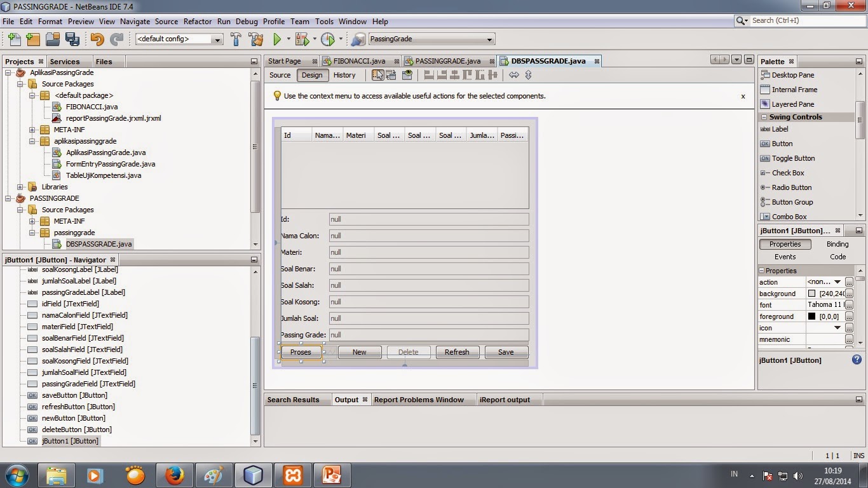The width and height of the screenshot is (868, 488).
Task: Build the project with the hammer icon
Action: 236,39
